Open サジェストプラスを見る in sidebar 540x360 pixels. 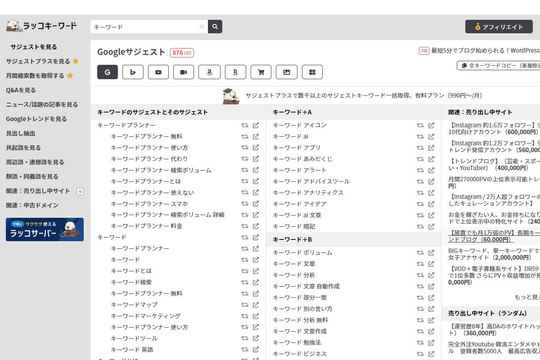tap(38, 61)
